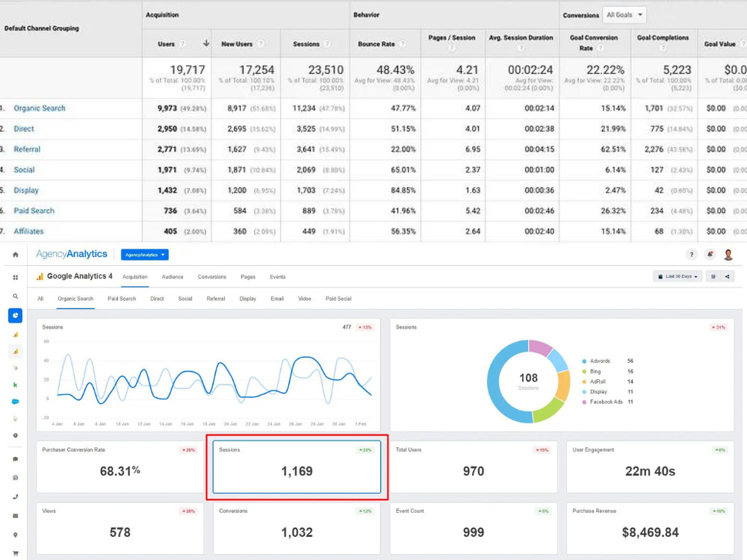Click the AgencyAnalytics logo

point(72,255)
